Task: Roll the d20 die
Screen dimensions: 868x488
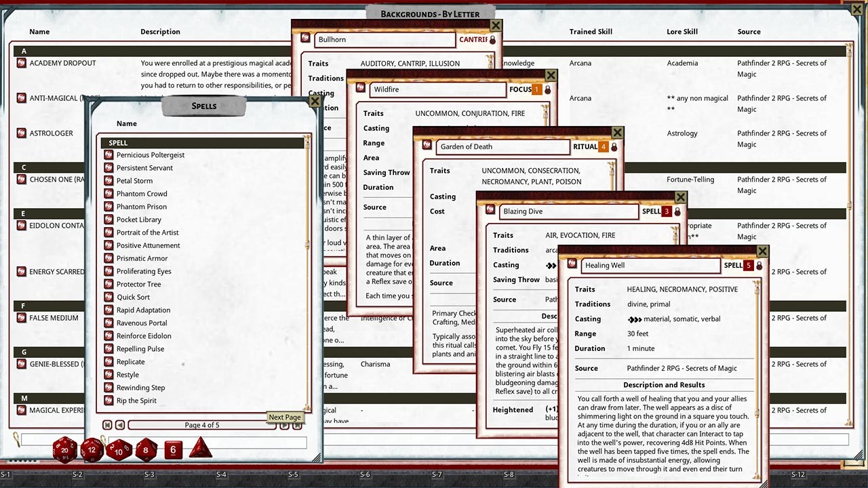Action: click(65, 449)
